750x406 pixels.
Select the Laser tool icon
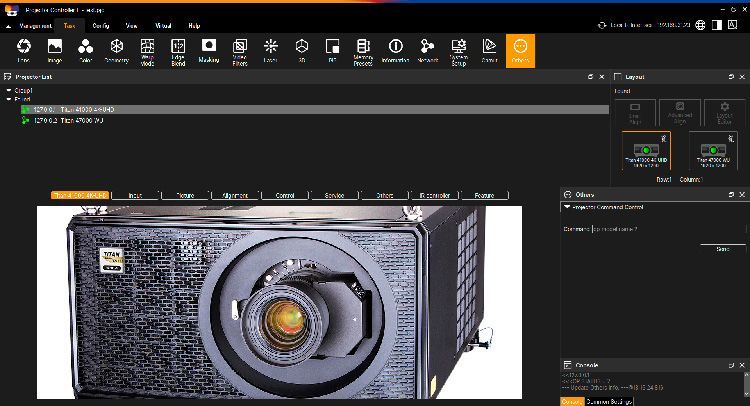click(x=270, y=51)
